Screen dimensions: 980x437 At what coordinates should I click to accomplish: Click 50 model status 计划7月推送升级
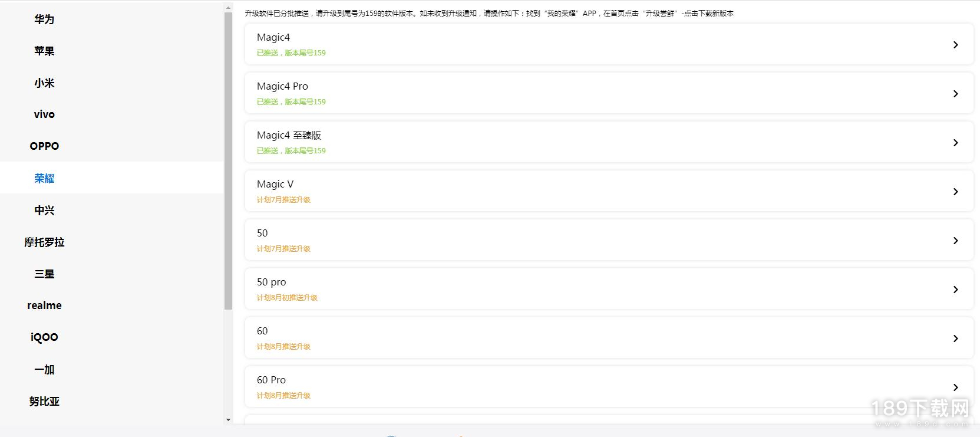[283, 249]
